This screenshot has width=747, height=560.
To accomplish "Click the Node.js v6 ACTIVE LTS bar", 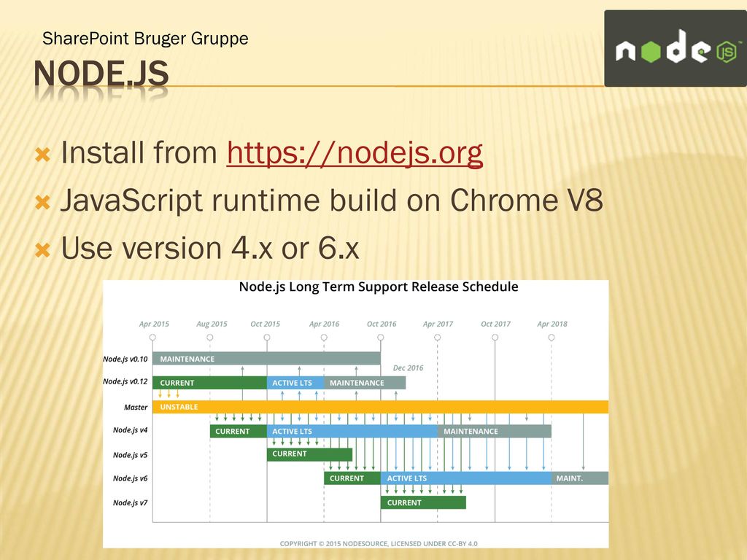I will [x=466, y=478].
